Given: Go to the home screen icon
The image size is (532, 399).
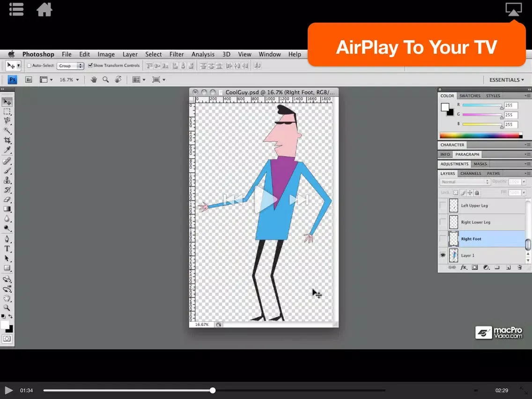Looking at the screenshot, I should [44, 9].
